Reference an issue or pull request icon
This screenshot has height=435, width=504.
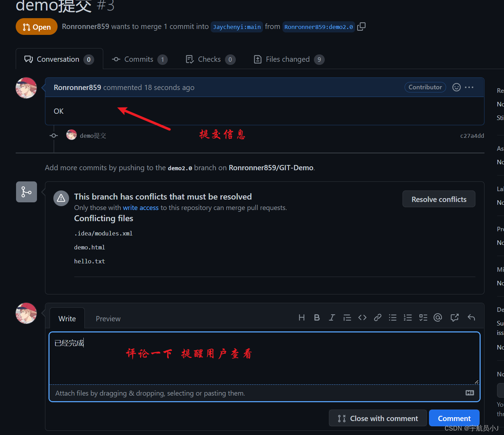[x=454, y=317]
